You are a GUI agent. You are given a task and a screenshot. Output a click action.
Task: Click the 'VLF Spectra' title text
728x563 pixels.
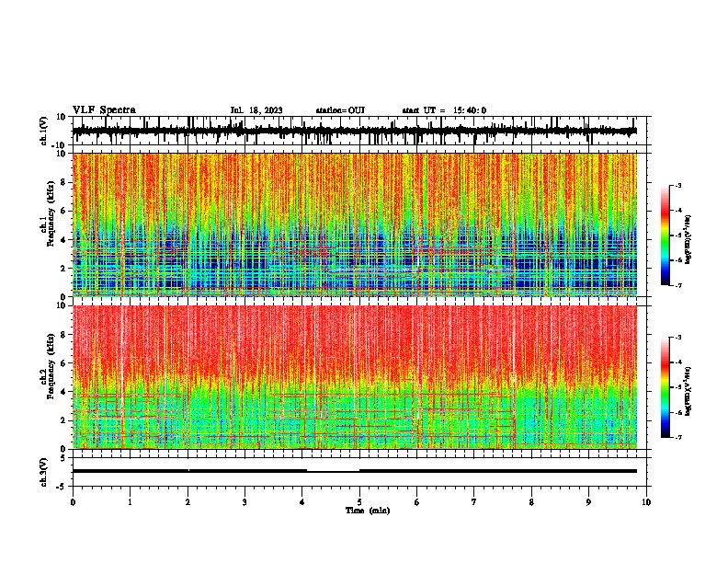(105, 110)
